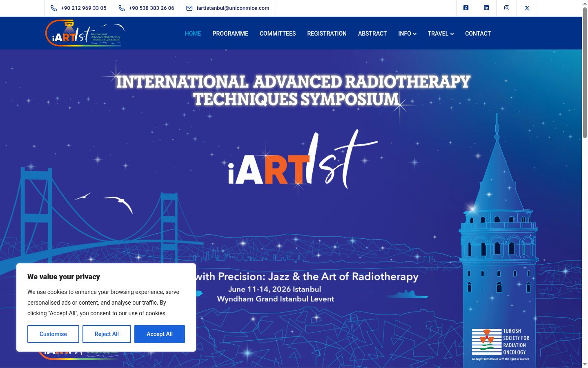Click phone icon beside +90 538 number
This screenshot has height=368, width=588.
tap(121, 8)
